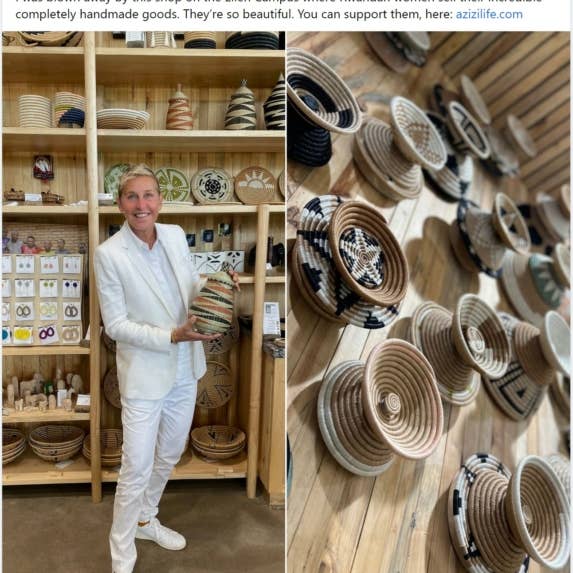Open the right photo of woven wall baskets
The width and height of the screenshot is (573, 573).
pos(429,302)
